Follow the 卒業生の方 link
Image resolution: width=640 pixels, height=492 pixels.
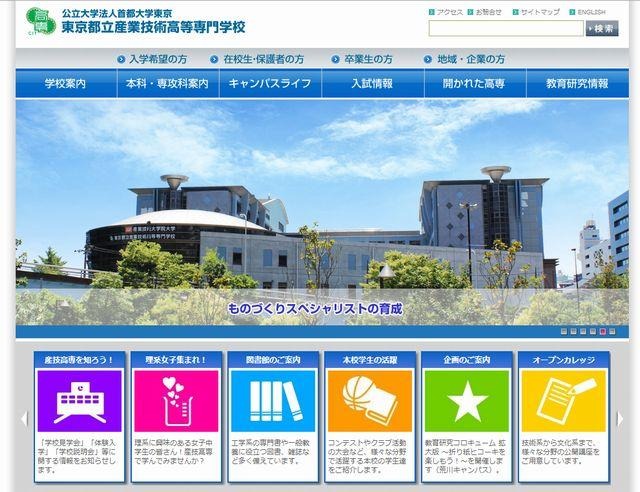point(368,59)
